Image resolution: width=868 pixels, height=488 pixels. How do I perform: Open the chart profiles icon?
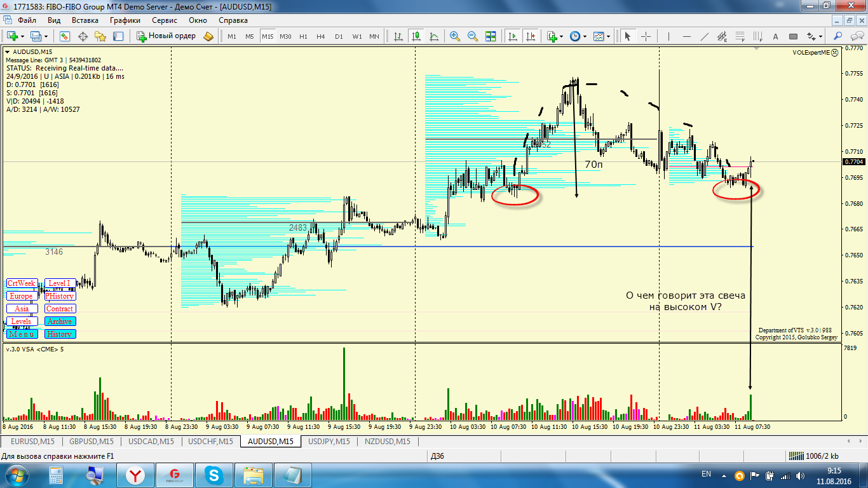pyautogui.click(x=36, y=36)
